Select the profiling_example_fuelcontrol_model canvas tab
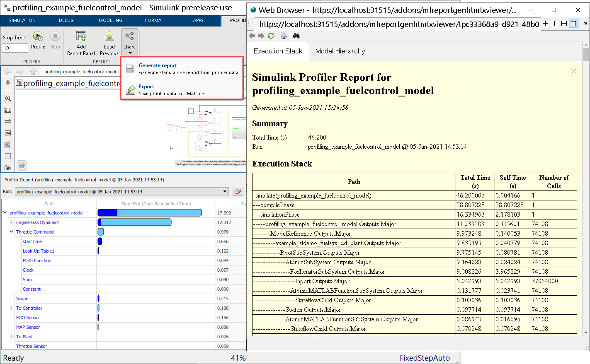This screenshot has height=364, width=590. coord(81,72)
